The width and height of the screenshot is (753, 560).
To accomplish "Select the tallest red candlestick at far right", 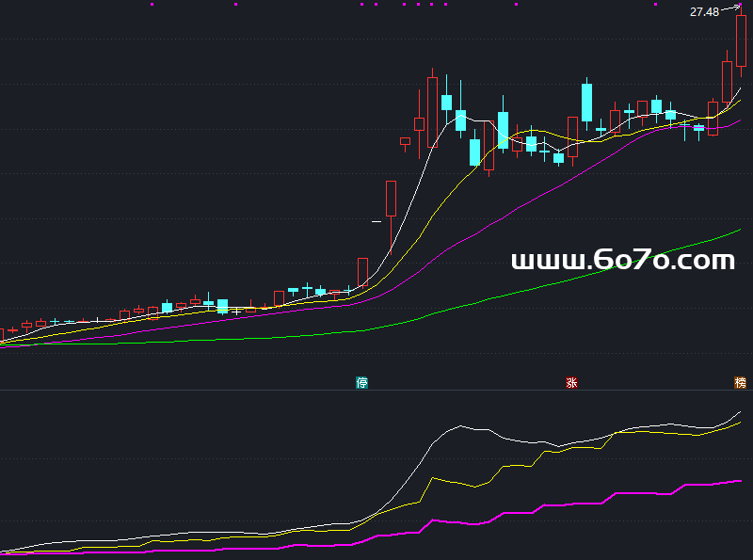I will tap(741, 41).
